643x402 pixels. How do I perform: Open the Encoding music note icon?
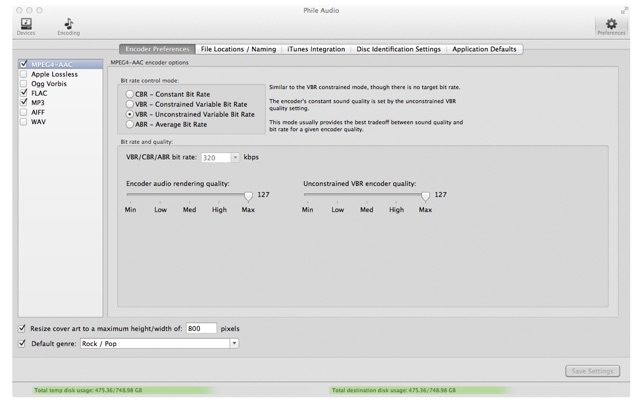(x=68, y=26)
